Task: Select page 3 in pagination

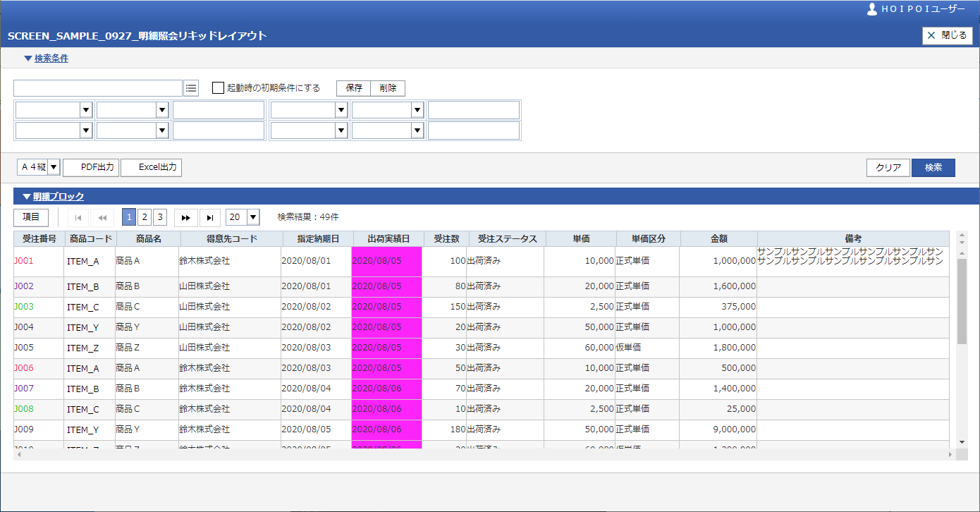Action: click(160, 217)
